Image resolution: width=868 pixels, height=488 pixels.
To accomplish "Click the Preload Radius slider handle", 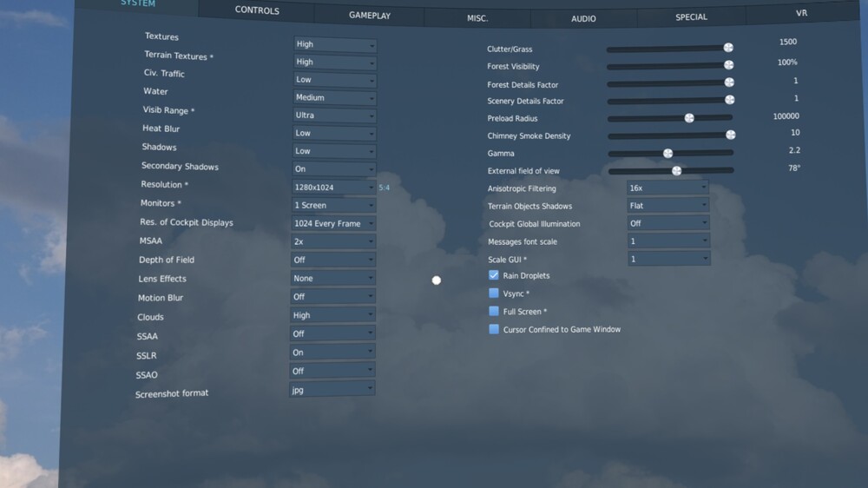I will 689,118.
